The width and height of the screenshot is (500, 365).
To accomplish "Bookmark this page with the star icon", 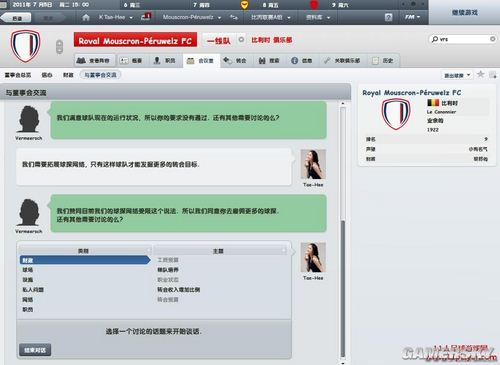I will tap(480, 74).
